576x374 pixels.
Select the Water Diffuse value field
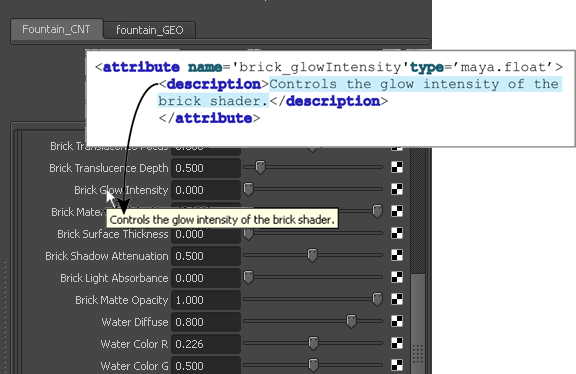(206, 322)
